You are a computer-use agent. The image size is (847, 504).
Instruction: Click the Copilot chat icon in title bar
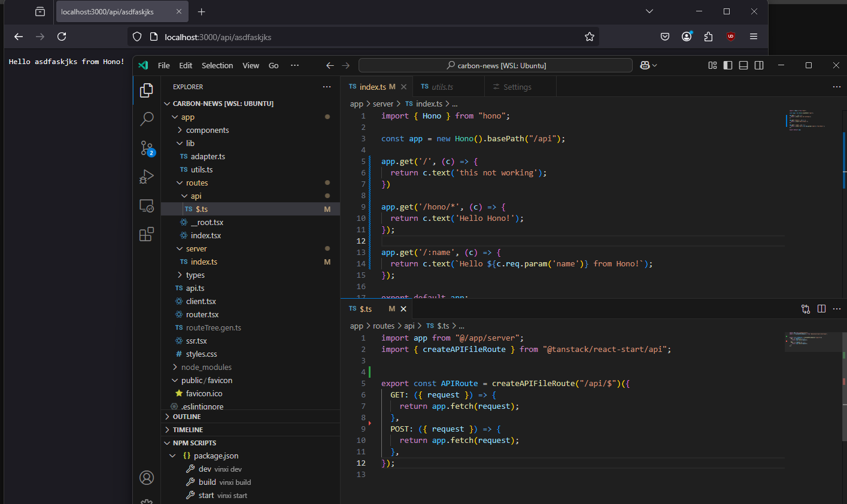click(645, 65)
